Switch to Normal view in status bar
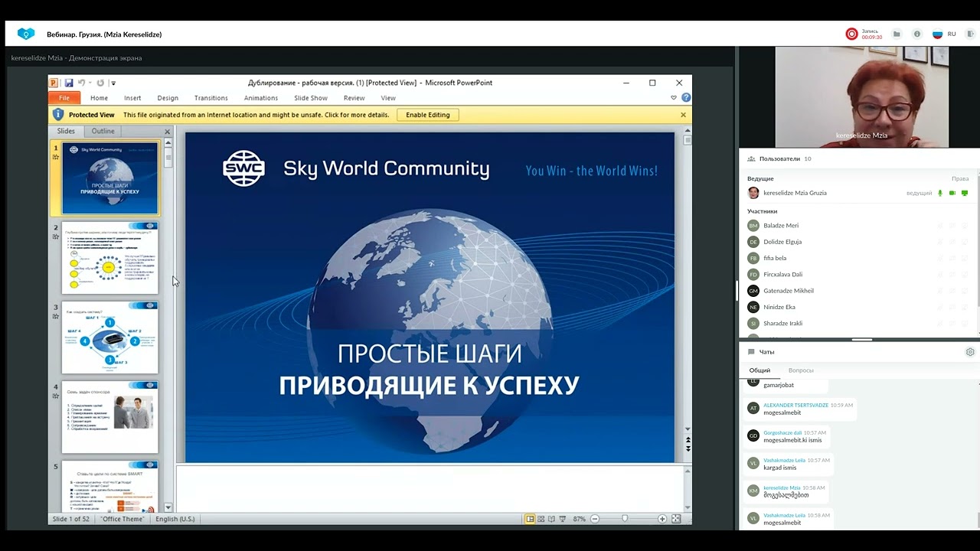980x551 pixels. point(530,519)
